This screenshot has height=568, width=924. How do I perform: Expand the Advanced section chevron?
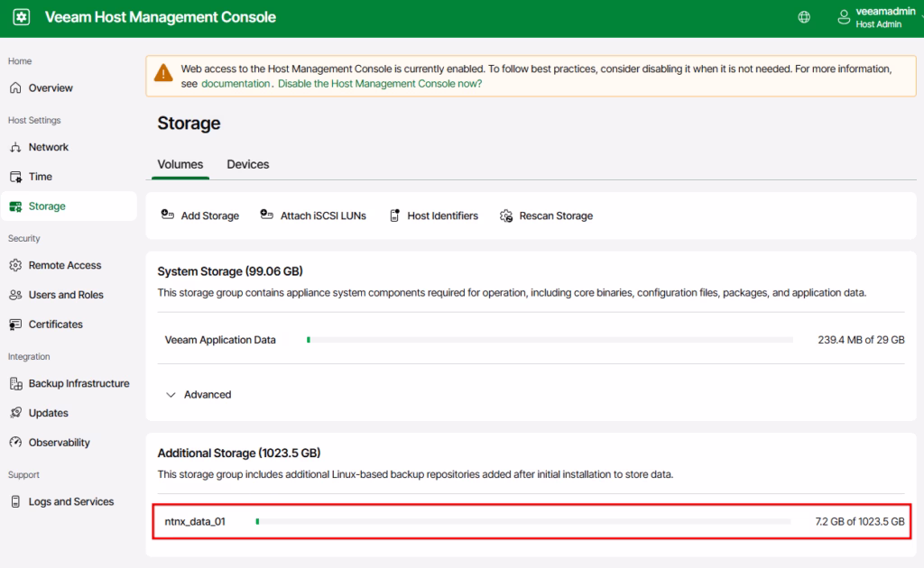click(171, 395)
